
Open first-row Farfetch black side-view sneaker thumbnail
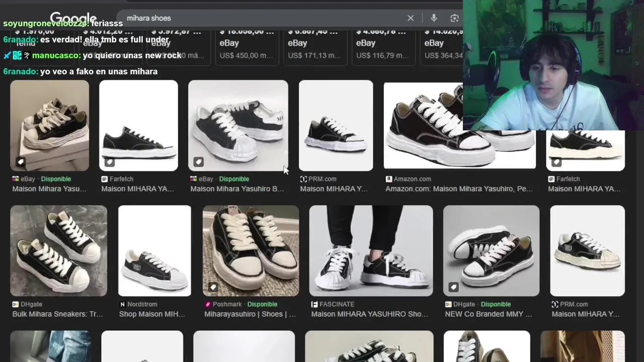[138, 126]
